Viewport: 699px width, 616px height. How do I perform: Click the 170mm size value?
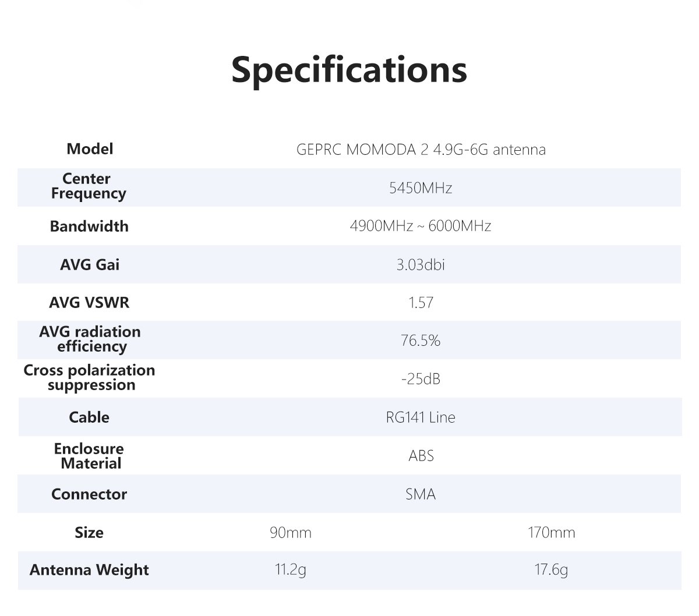pos(551,533)
